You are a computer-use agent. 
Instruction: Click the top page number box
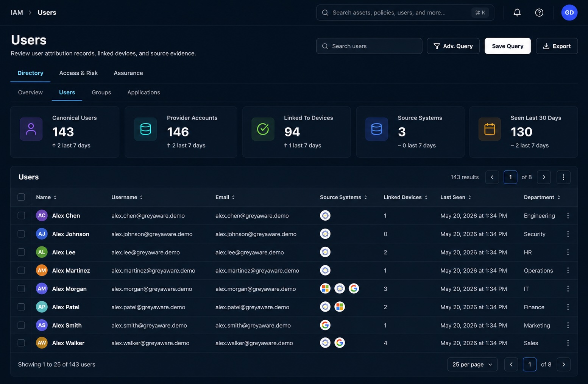click(510, 177)
